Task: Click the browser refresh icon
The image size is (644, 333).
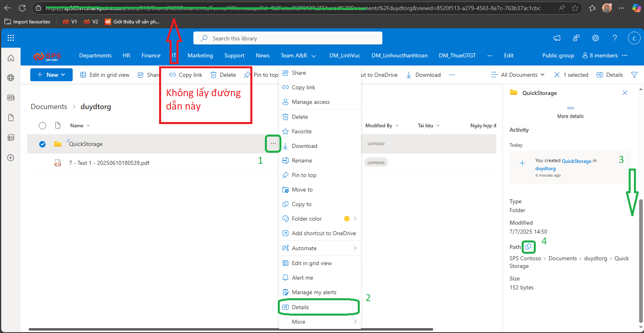Action: coord(22,8)
